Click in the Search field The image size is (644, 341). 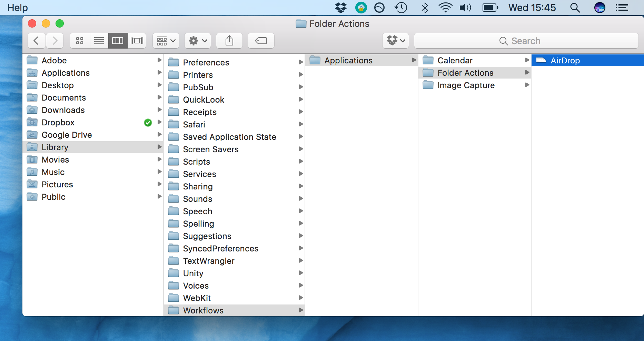[526, 41]
